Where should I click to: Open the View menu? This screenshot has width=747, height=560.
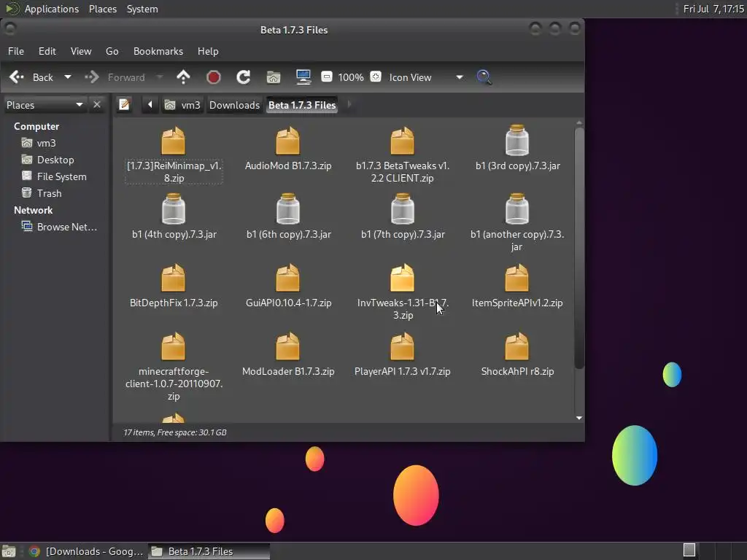point(81,51)
